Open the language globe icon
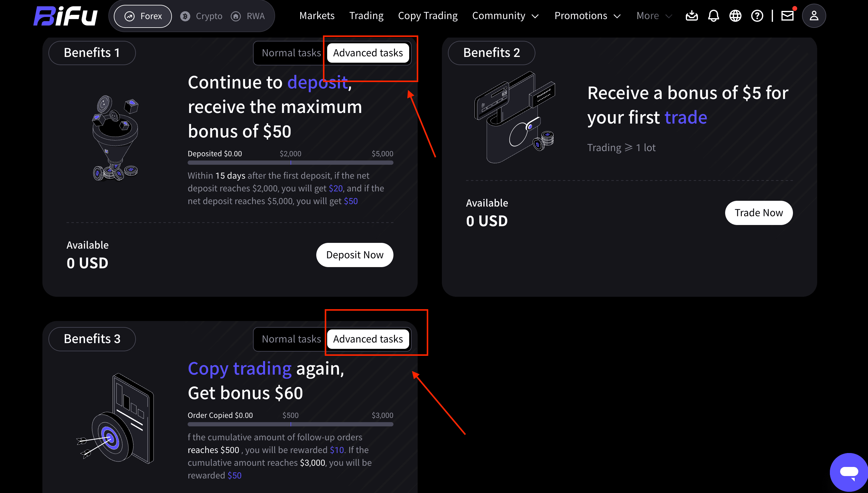The width and height of the screenshot is (868, 493). point(735,16)
